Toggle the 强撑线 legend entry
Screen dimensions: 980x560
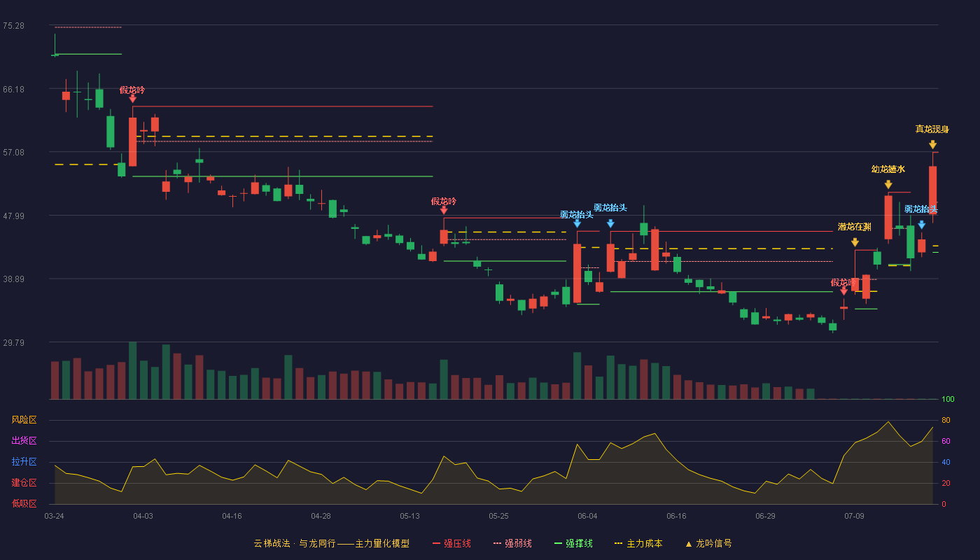pyautogui.click(x=573, y=543)
